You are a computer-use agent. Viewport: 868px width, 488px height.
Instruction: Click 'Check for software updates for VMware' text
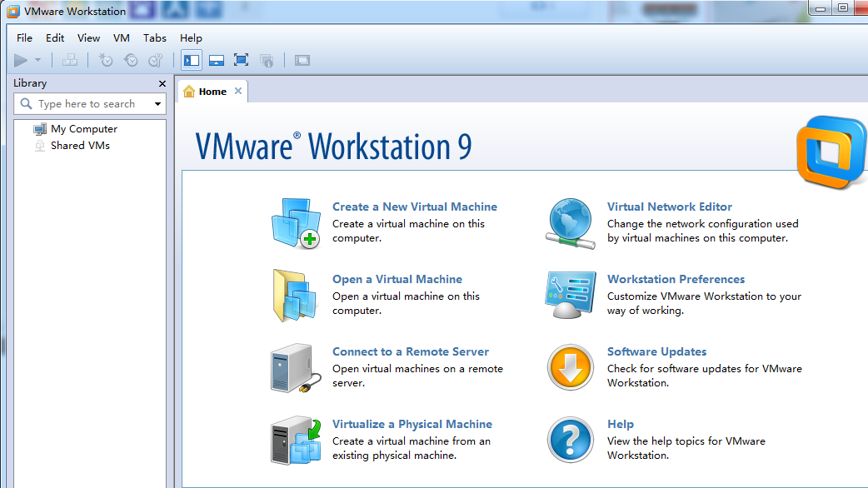pyautogui.click(x=704, y=368)
